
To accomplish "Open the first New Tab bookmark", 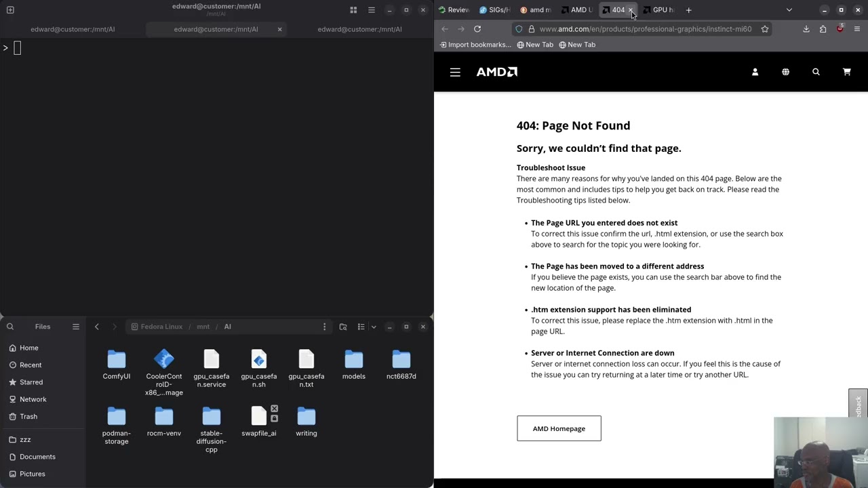I will click(x=535, y=45).
